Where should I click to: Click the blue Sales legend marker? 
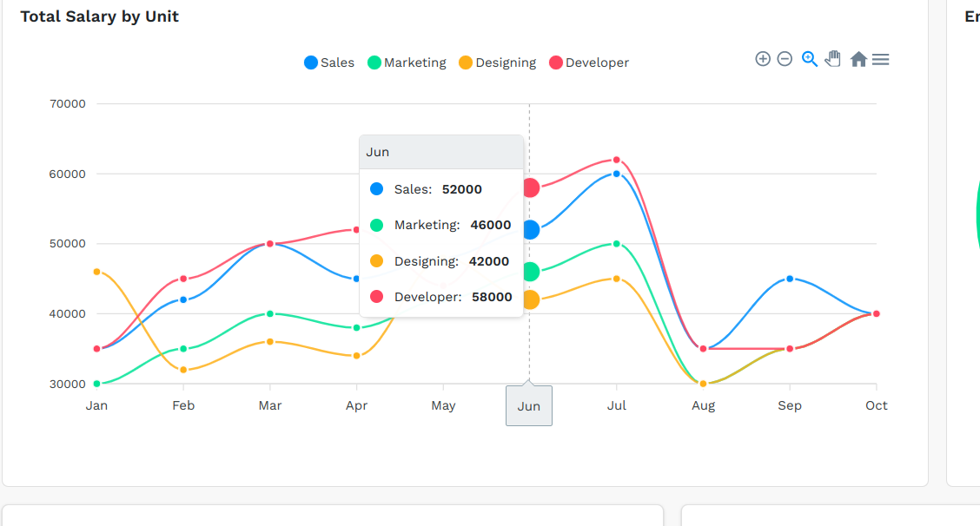click(311, 62)
